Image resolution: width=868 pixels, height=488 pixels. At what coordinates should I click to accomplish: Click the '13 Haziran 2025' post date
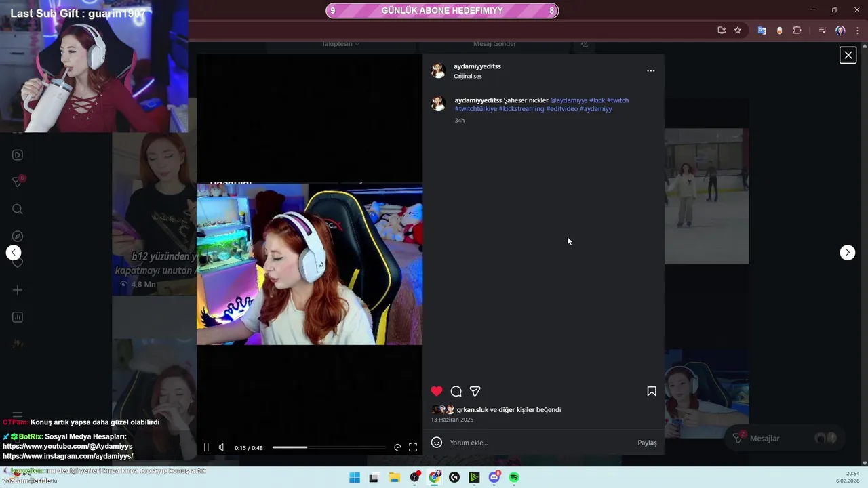tap(452, 420)
